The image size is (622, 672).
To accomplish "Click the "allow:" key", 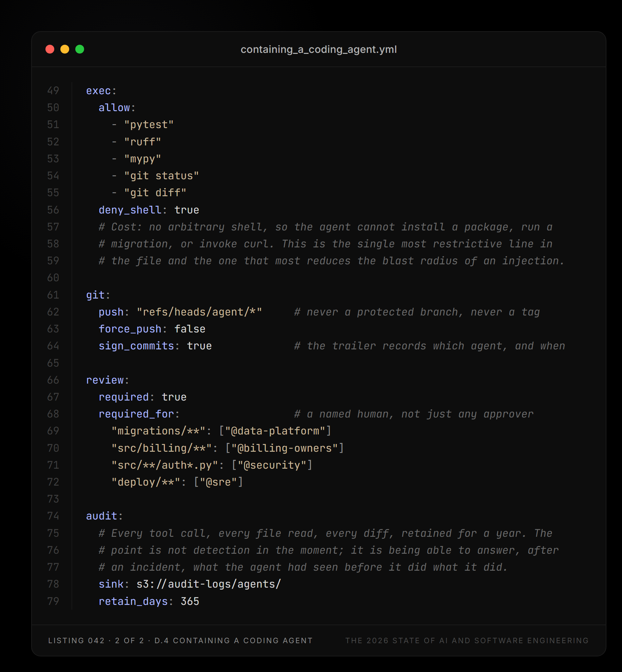I will click(x=117, y=108).
